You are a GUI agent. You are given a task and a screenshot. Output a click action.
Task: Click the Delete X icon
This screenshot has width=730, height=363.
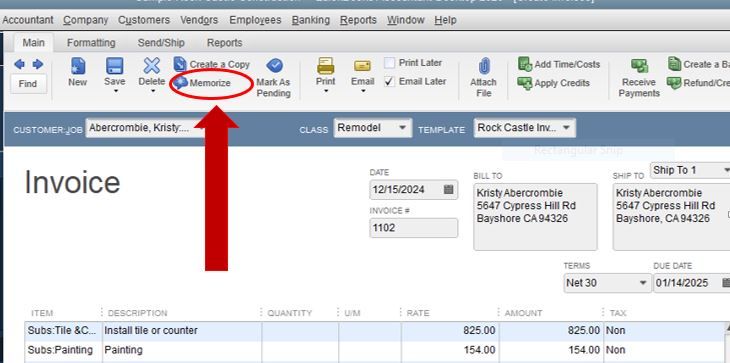tap(152, 66)
